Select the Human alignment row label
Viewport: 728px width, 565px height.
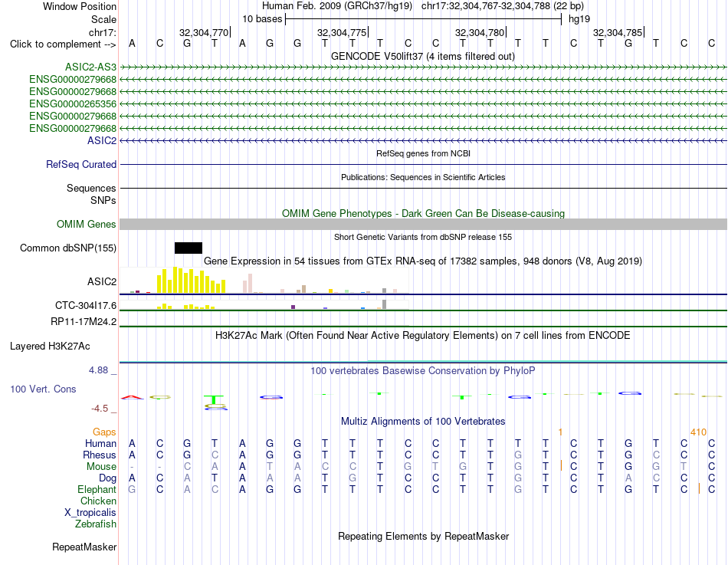(x=100, y=444)
